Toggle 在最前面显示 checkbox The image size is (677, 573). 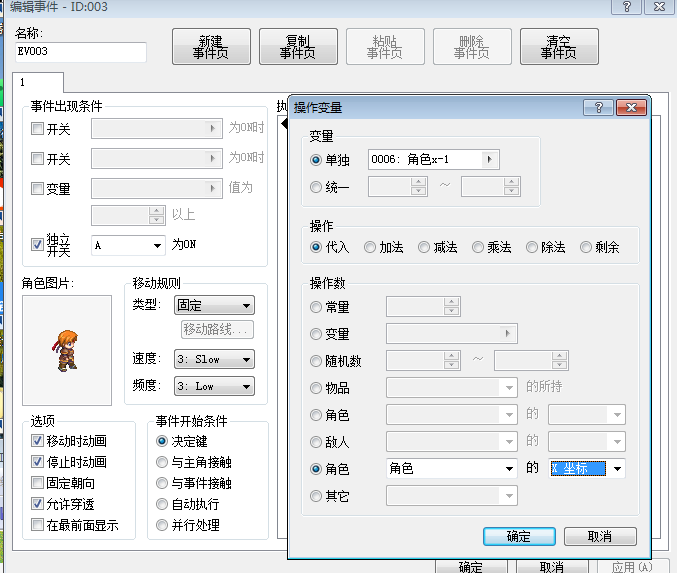(x=38, y=525)
